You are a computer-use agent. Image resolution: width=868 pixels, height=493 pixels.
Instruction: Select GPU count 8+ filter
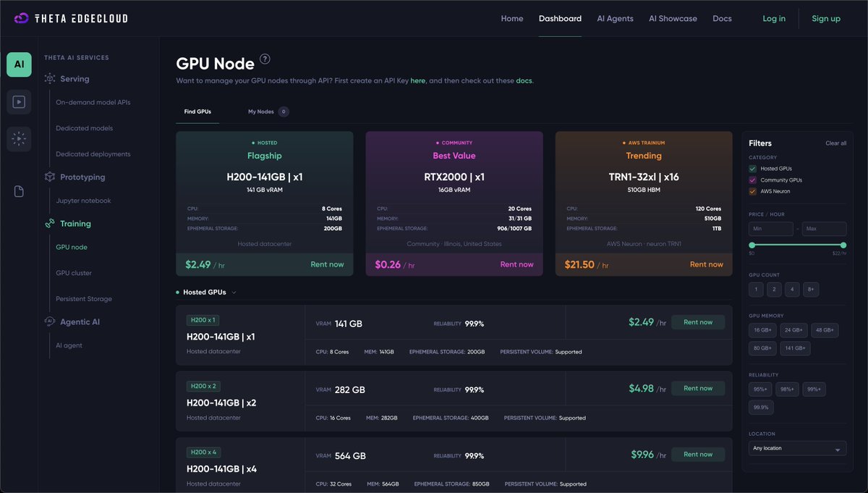811,290
